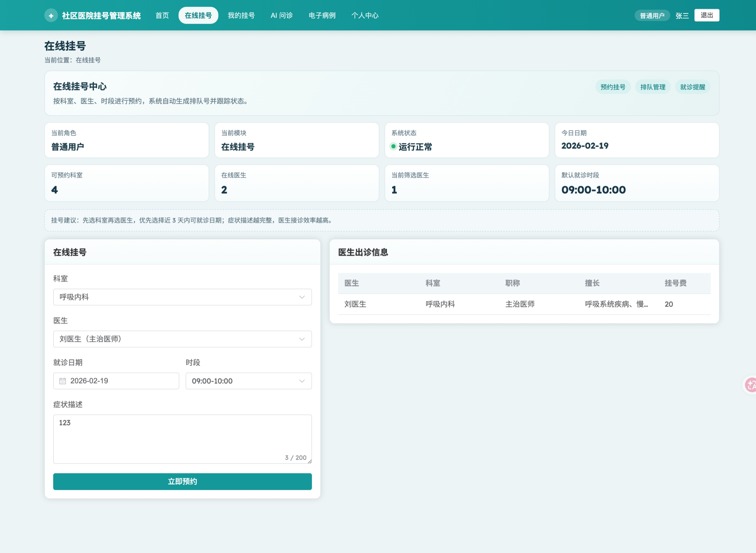Focus the 症状描述 text area
The width and height of the screenshot is (756, 553).
click(182, 438)
